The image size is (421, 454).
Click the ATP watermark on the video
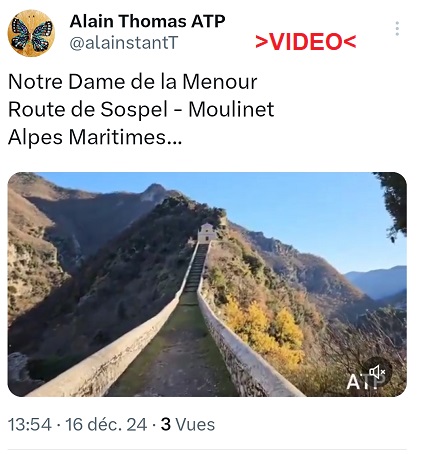pyautogui.click(x=365, y=382)
